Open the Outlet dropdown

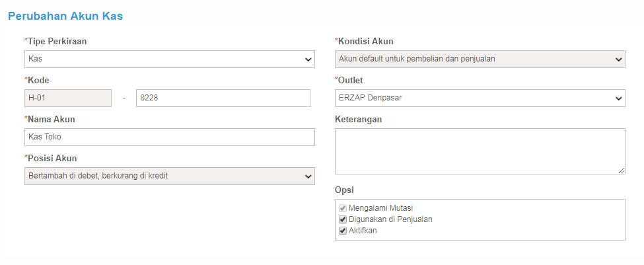click(480, 98)
